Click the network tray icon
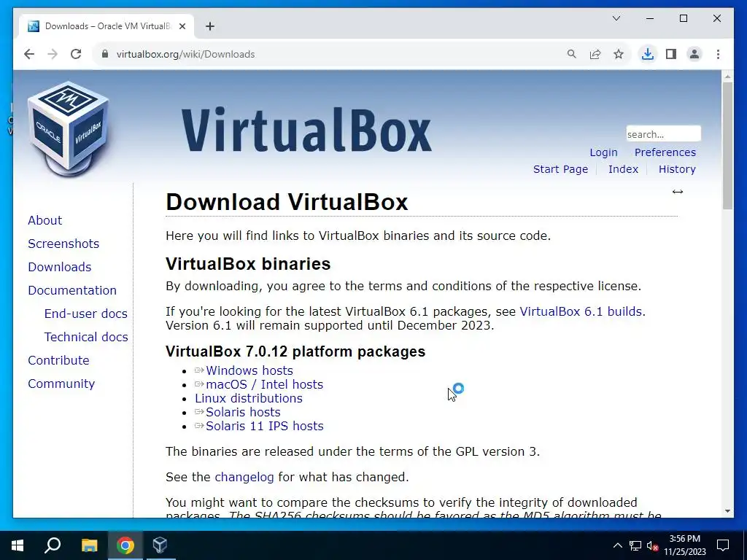 point(635,545)
